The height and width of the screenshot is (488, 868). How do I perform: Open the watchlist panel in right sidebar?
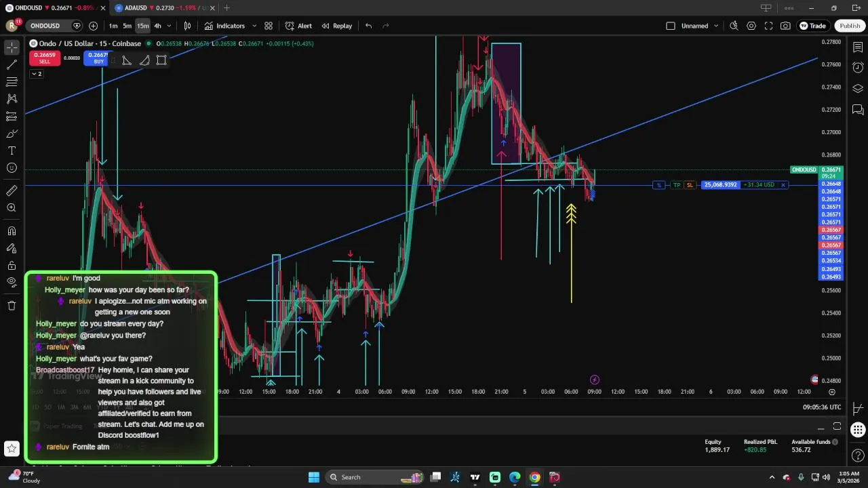858,48
